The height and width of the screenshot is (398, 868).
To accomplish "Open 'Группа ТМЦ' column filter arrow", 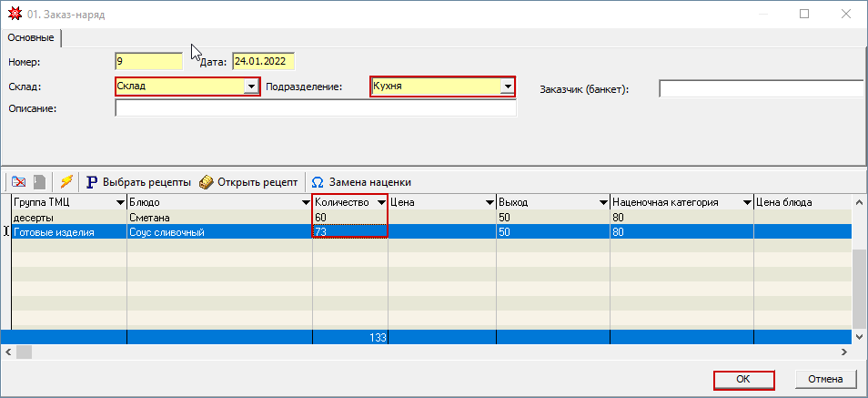I will point(118,202).
